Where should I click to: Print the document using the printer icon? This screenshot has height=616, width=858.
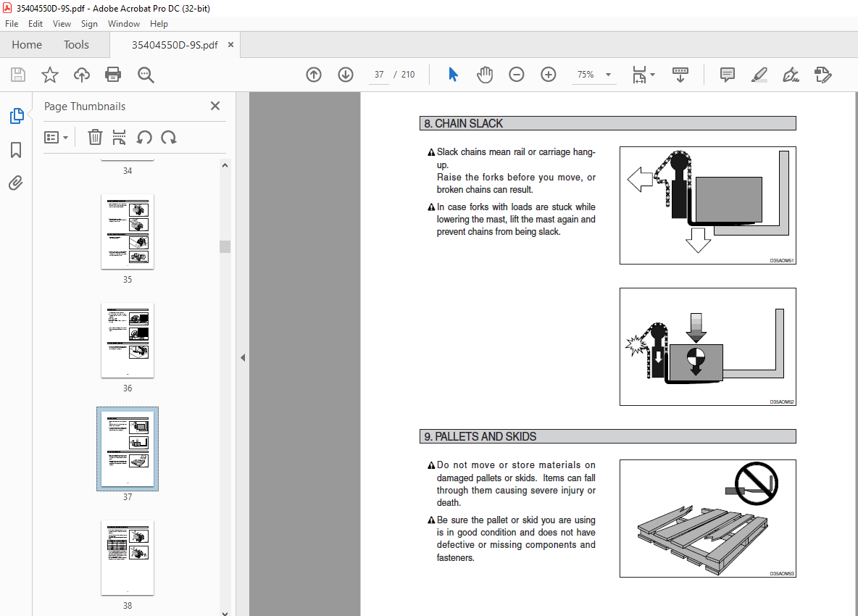[x=113, y=75]
